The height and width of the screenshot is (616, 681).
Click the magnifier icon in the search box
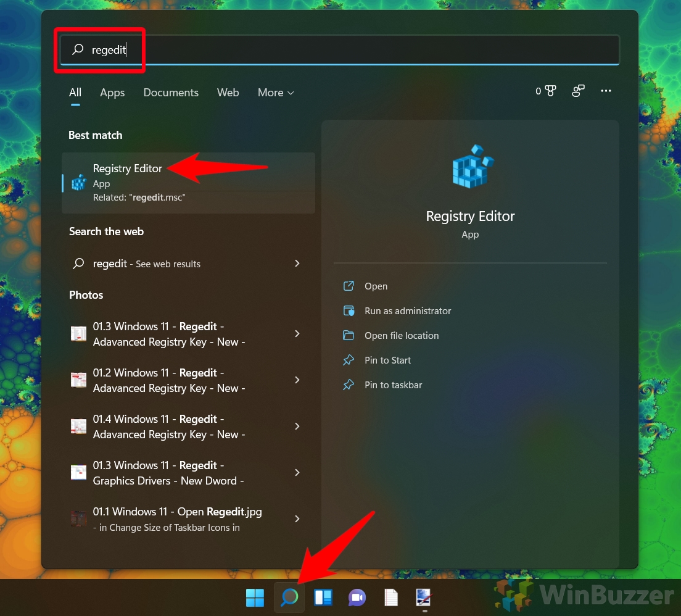coord(78,49)
